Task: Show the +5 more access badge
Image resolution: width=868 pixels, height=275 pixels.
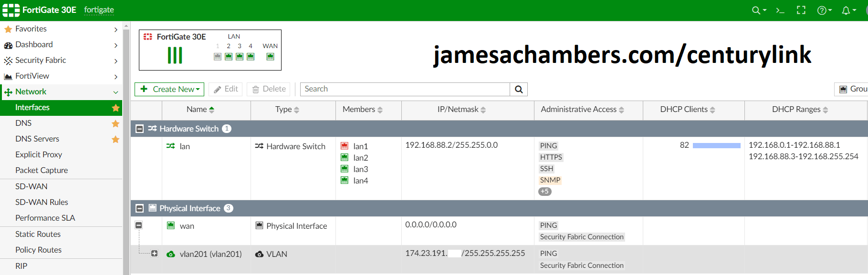Action: click(x=545, y=192)
